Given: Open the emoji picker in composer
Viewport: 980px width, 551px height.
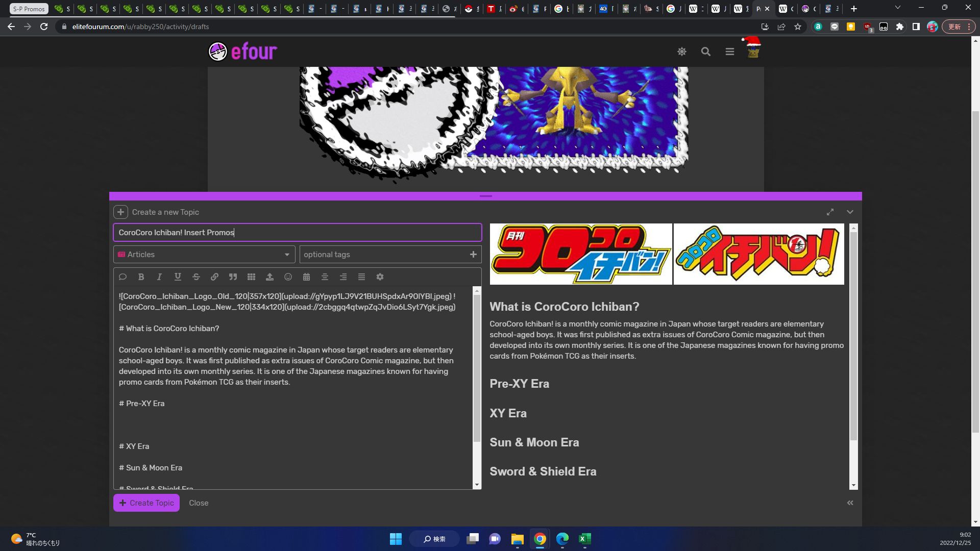Looking at the screenshot, I should 288,277.
